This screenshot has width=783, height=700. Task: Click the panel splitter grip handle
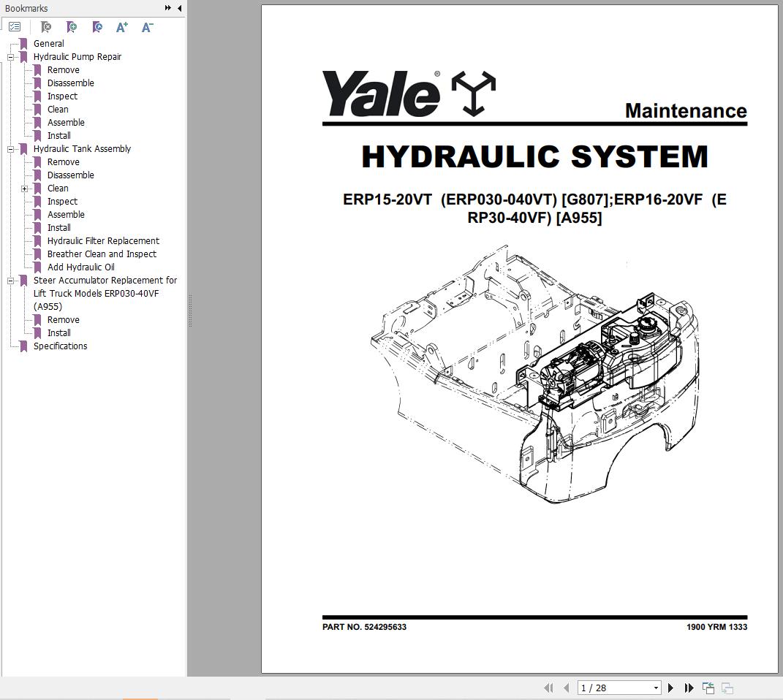(190, 311)
